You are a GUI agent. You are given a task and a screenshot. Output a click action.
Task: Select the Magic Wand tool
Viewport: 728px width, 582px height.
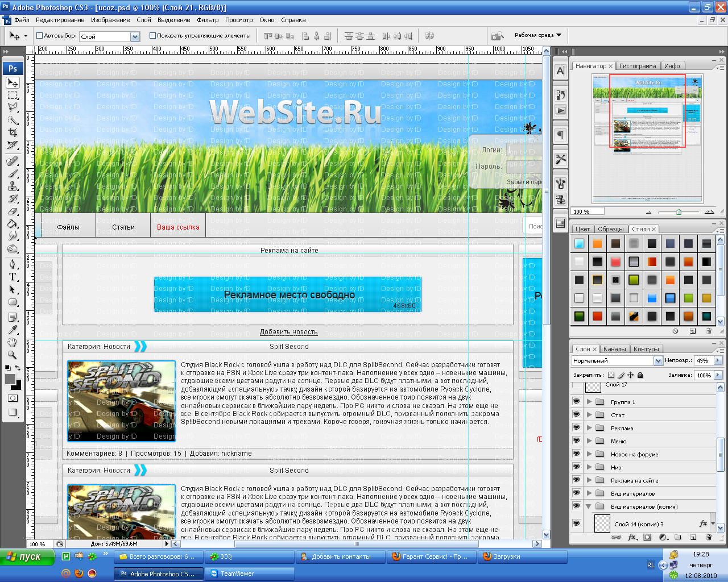pyautogui.click(x=13, y=120)
